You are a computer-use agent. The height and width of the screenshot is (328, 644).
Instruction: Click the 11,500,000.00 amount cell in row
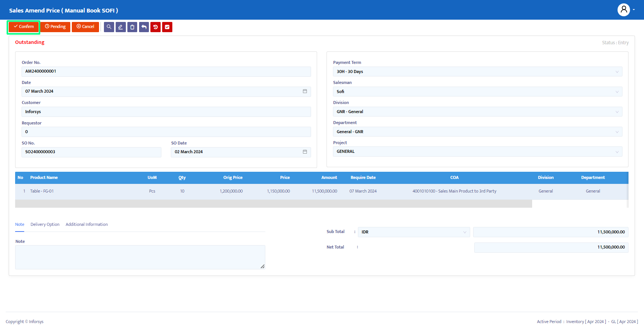(x=325, y=191)
